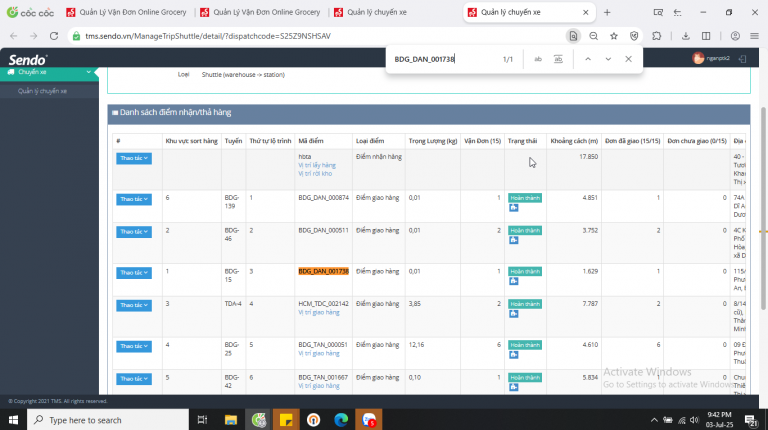The width and height of the screenshot is (768, 430).
Task: Click Vị trí lấy hàng link
Action: click(x=317, y=165)
